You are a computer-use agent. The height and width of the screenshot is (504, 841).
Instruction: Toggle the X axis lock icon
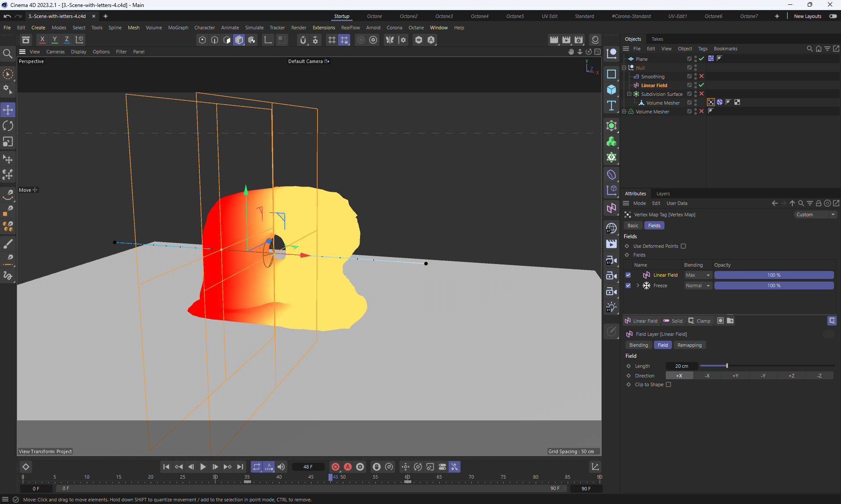tap(42, 39)
